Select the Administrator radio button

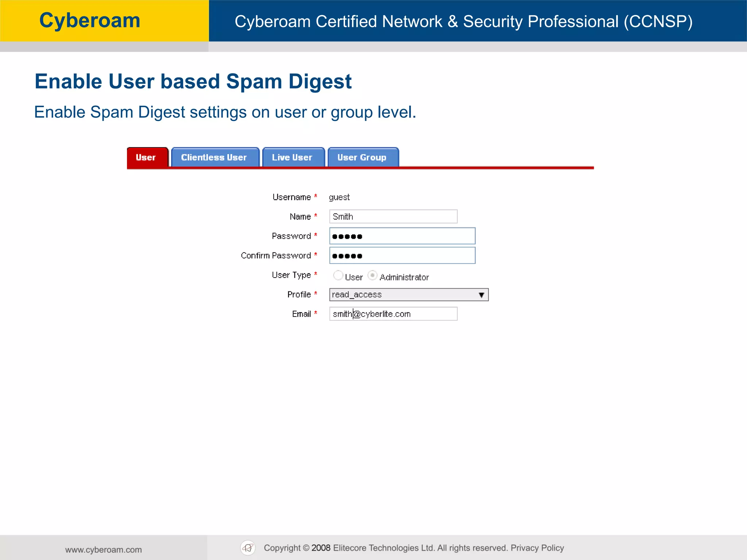coord(372,275)
